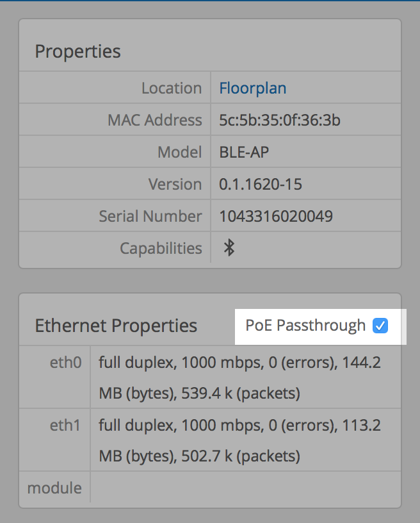Click the Properties panel heading
The image size is (420, 523).
pyautogui.click(x=77, y=51)
